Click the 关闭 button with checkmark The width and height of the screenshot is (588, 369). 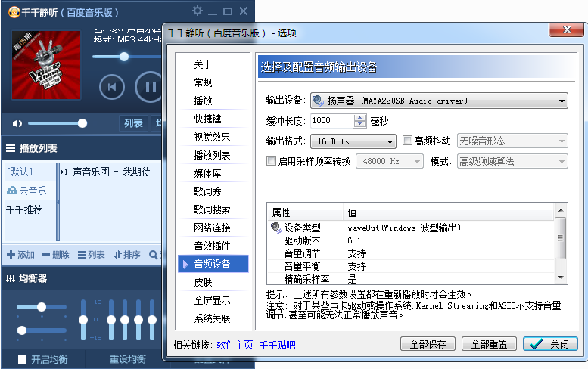pyautogui.click(x=550, y=344)
